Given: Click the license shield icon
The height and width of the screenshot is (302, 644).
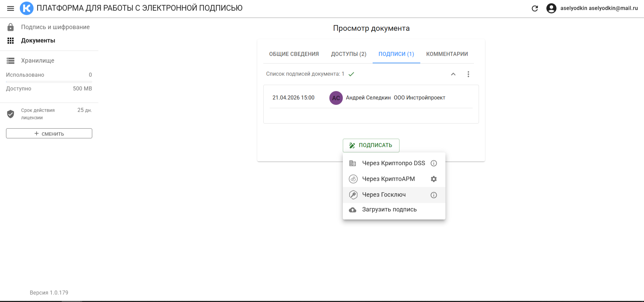Looking at the screenshot, I should point(11,114).
